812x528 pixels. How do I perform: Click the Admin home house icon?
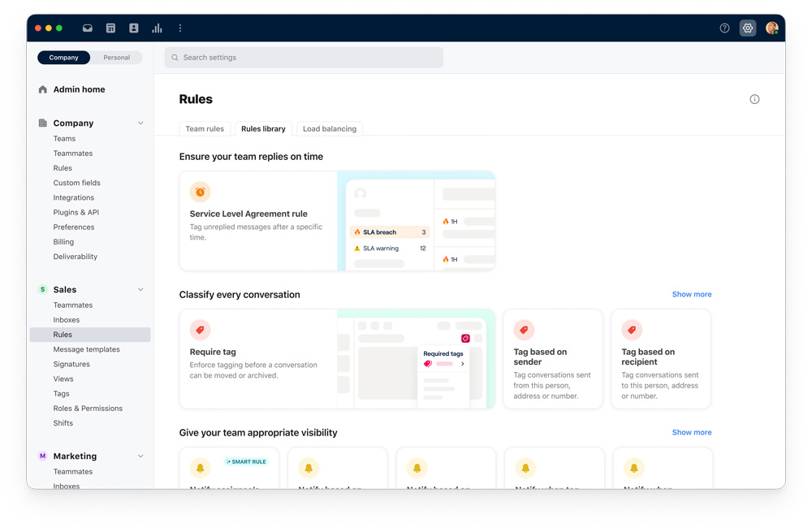43,89
